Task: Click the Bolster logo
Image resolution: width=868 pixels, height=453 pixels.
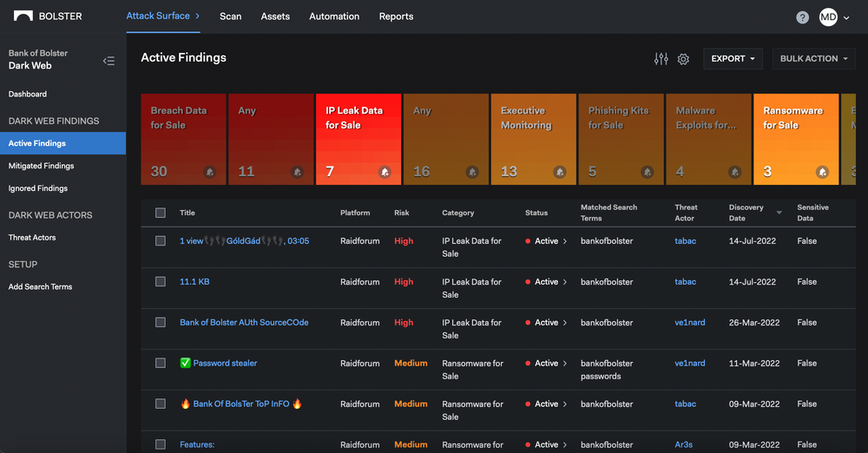Action: click(x=48, y=16)
